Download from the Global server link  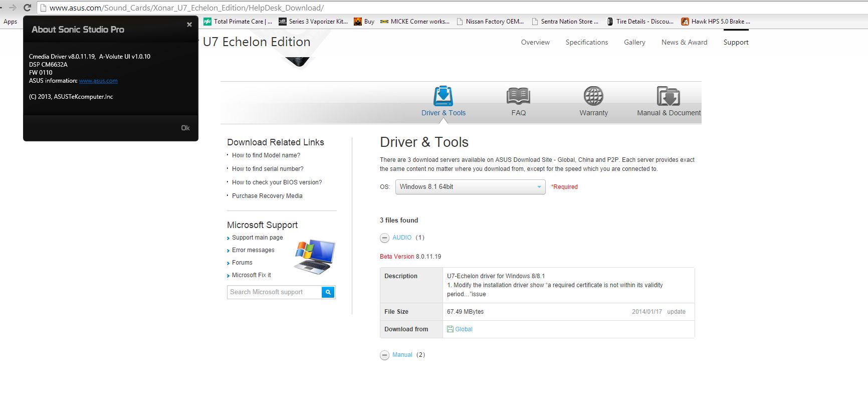(x=464, y=329)
